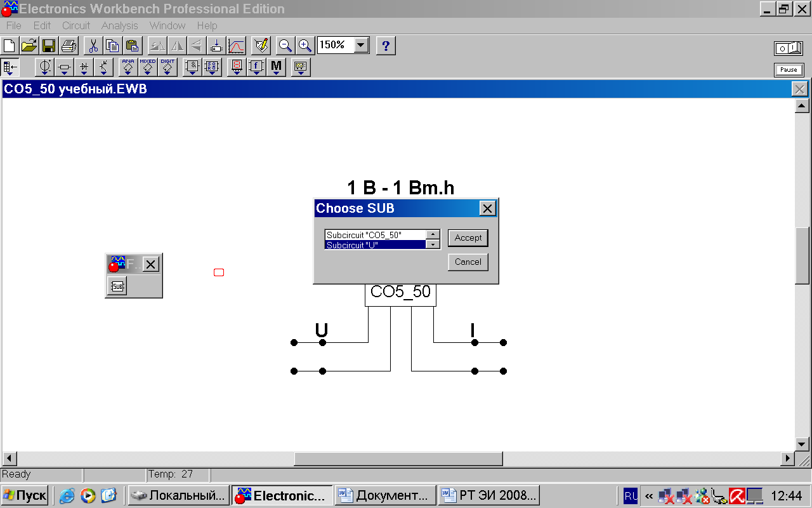Viewport: 812px width, 508px height.
Task: Flip the simulation power switch
Action: point(789,48)
